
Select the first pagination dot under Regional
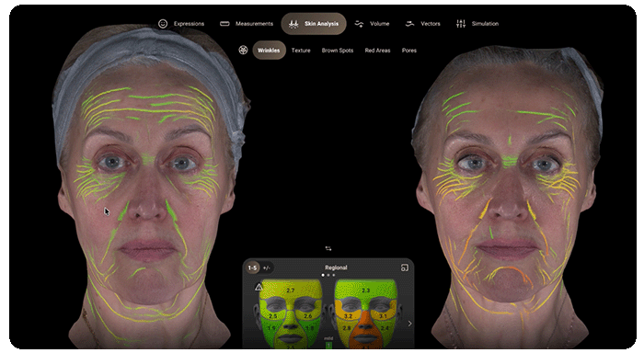click(323, 275)
